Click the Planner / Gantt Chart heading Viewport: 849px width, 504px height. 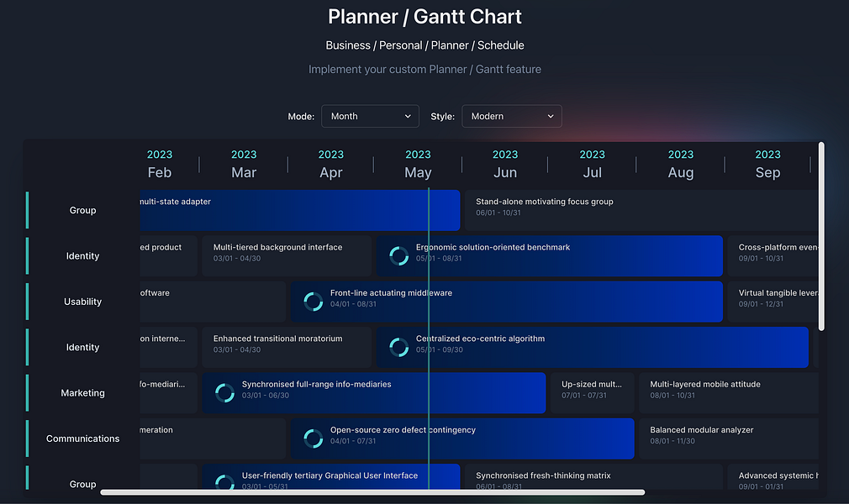click(x=424, y=17)
